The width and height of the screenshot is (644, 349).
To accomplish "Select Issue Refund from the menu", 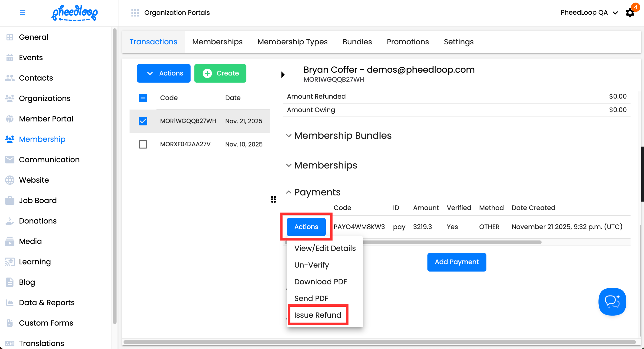I will (318, 315).
